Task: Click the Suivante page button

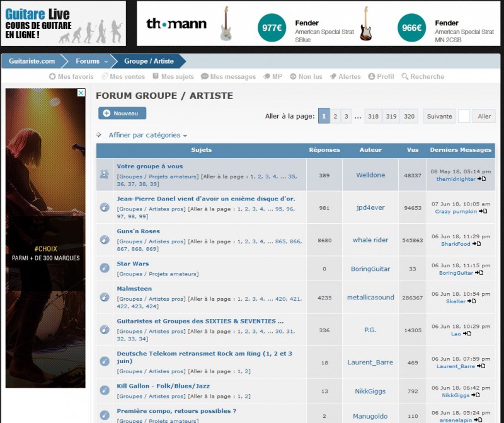Action: point(439,116)
